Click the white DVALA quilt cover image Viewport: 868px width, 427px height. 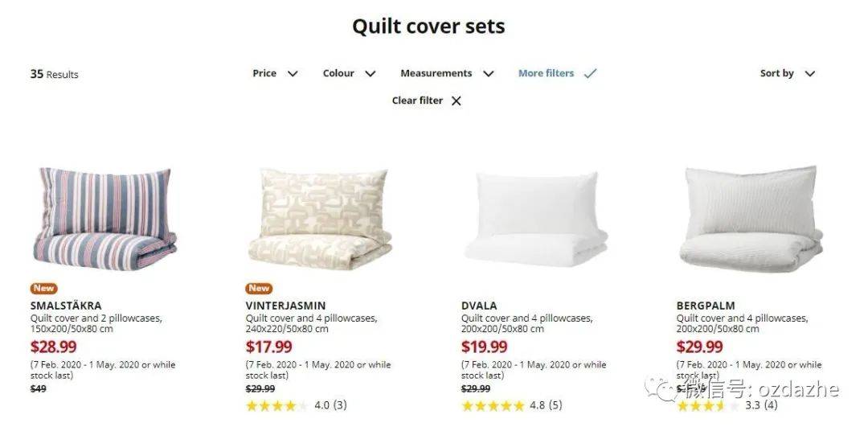click(x=536, y=219)
